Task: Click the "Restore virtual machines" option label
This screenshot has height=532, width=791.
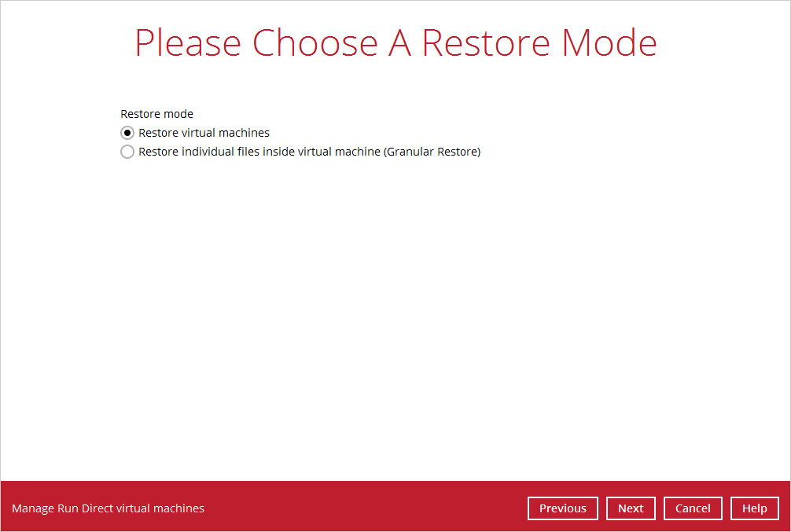Action: [204, 133]
